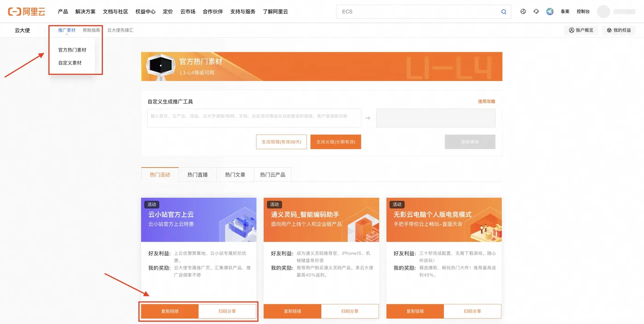Click the 官方热门素材 banner

pos(322,66)
